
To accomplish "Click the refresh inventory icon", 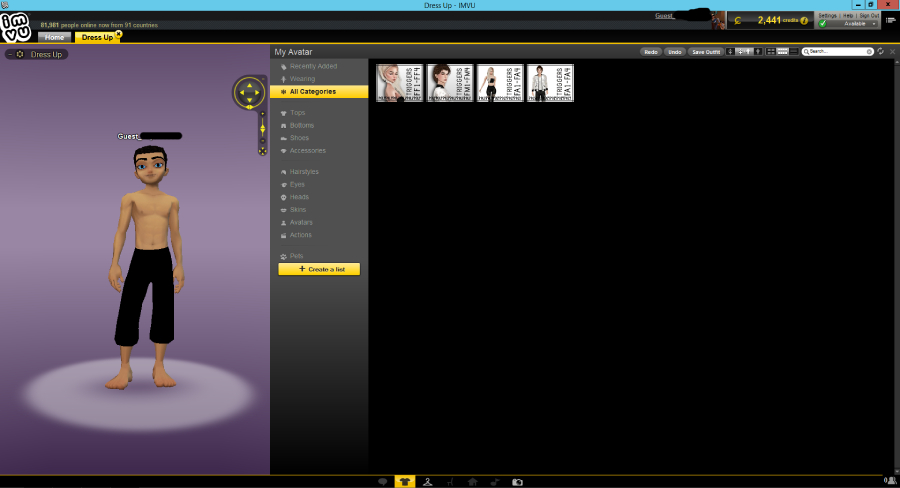I will tap(880, 52).
